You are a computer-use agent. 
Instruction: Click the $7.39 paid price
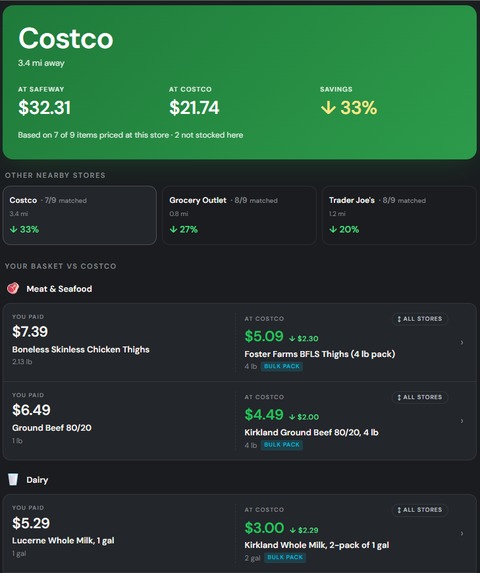pos(30,331)
